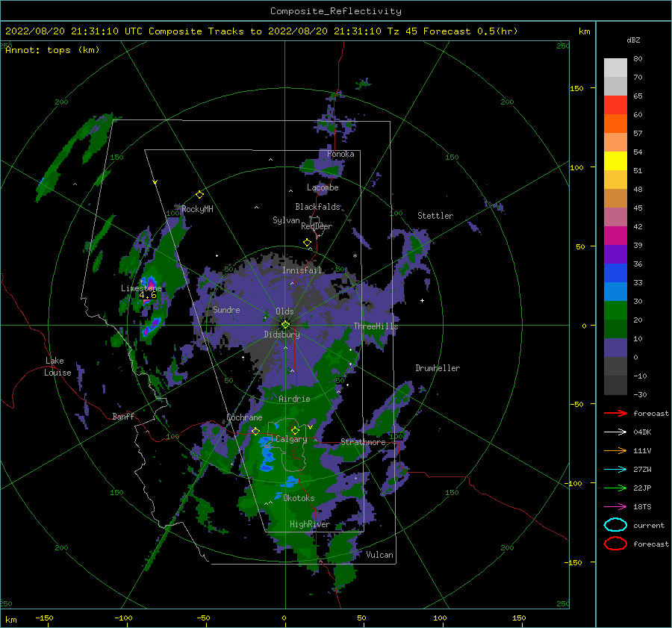Click the white asterisk marker east of Innisfail
This screenshot has height=628, width=672.
click(x=355, y=256)
